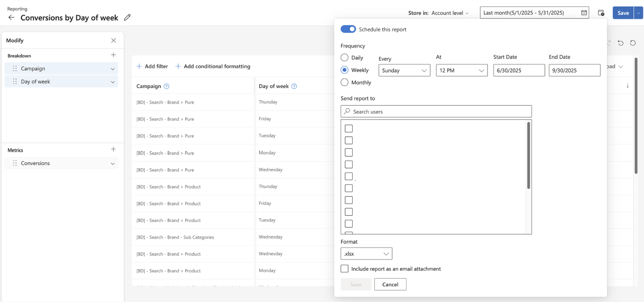
Task: Click the Metrics section heading
Action: [15, 150]
